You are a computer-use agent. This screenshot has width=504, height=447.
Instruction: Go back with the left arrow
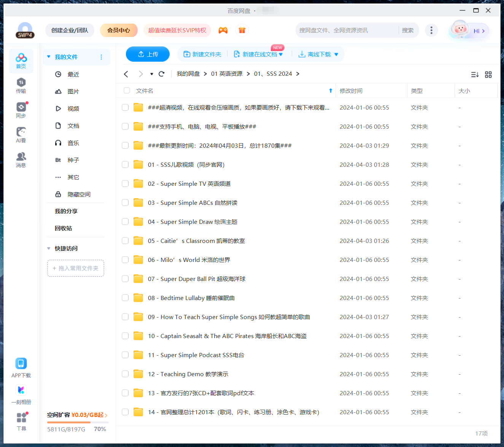[126, 74]
